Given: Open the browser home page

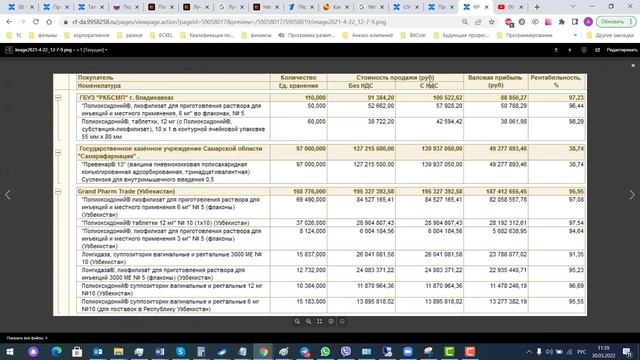Looking at the screenshot, I should [49, 22].
